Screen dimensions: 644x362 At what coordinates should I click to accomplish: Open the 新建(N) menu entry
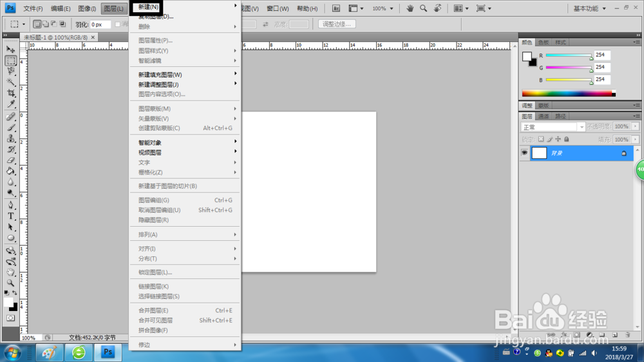(148, 7)
